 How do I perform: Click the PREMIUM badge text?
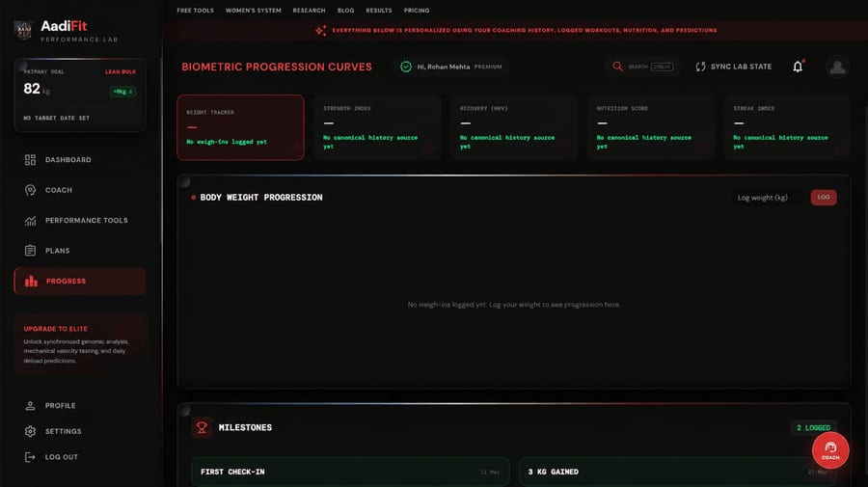488,67
